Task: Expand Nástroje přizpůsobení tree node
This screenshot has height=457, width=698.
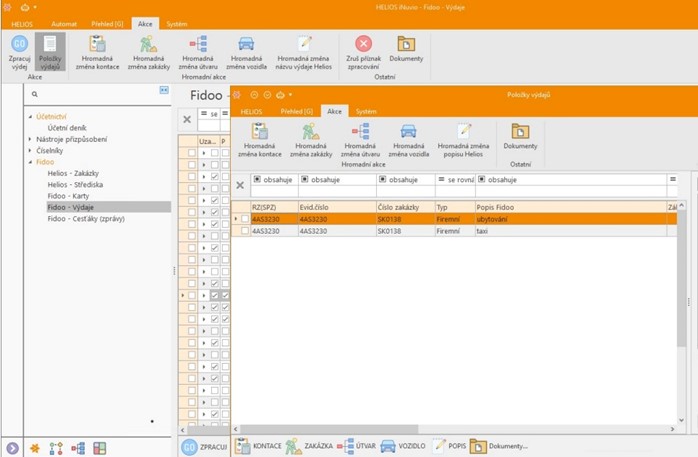Action: point(30,139)
